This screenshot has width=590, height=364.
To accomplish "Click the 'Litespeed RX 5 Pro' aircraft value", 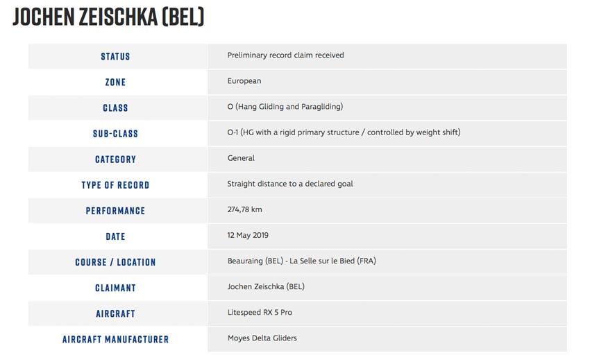I will [x=260, y=313].
